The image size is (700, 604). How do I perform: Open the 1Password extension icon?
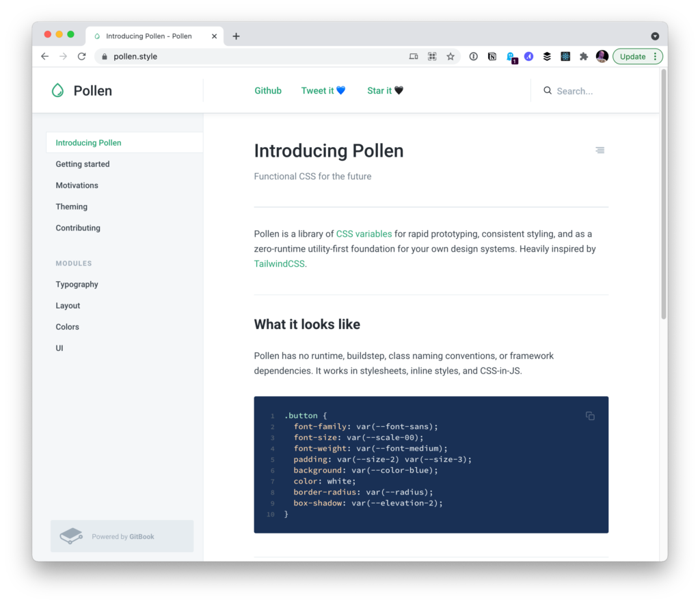coord(473,56)
